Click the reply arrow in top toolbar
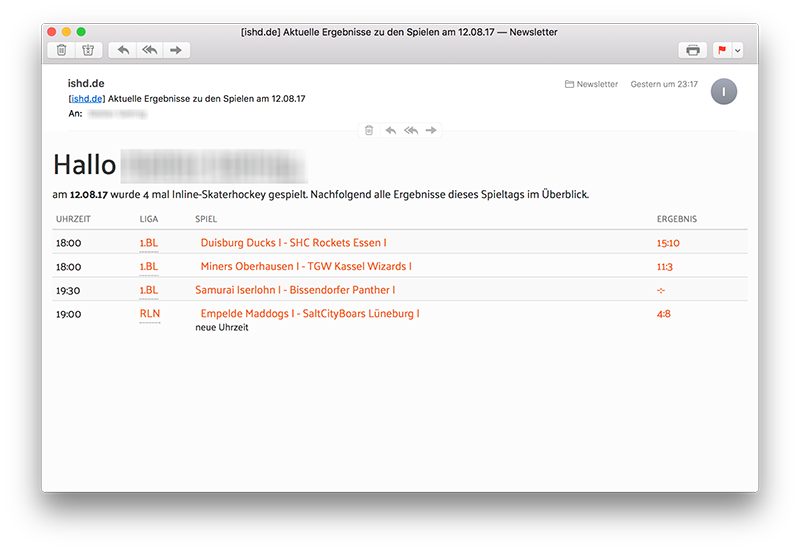Screen dimensions: 800x551 (x=123, y=50)
